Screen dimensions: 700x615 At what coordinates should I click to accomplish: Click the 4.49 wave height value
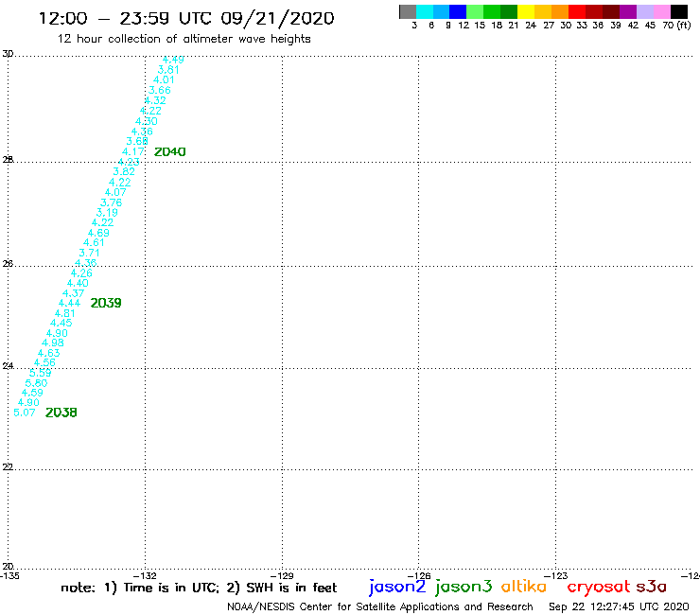pyautogui.click(x=173, y=60)
